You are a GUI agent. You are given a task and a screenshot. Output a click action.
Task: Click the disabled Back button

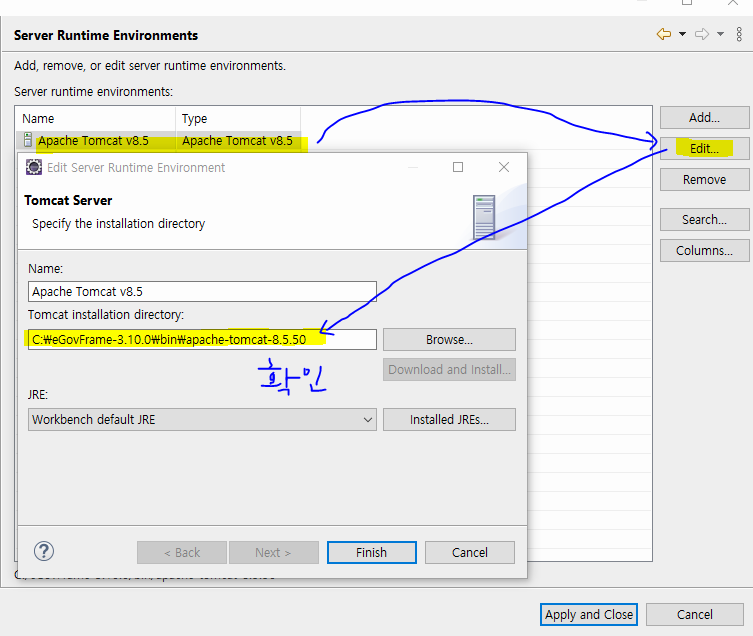point(182,552)
